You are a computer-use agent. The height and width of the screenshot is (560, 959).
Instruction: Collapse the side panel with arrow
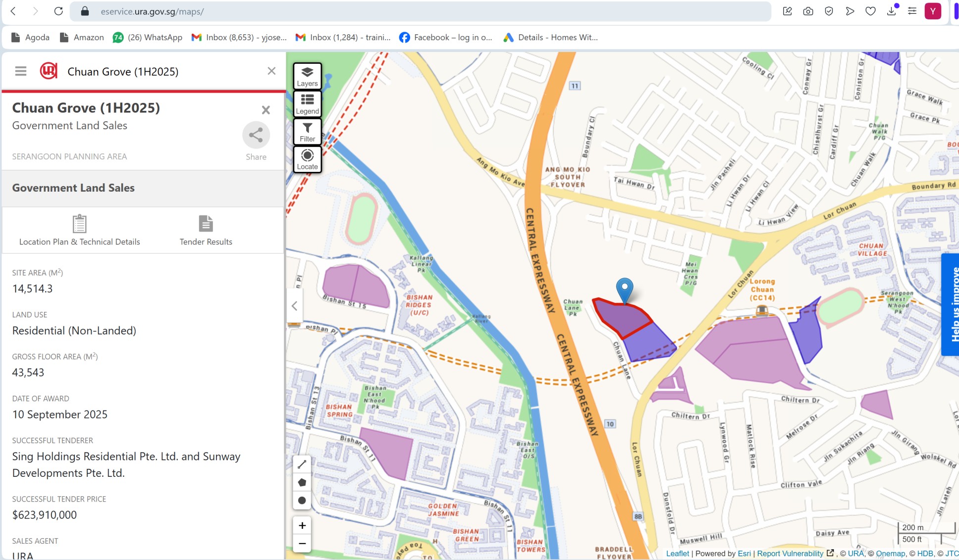[294, 306]
